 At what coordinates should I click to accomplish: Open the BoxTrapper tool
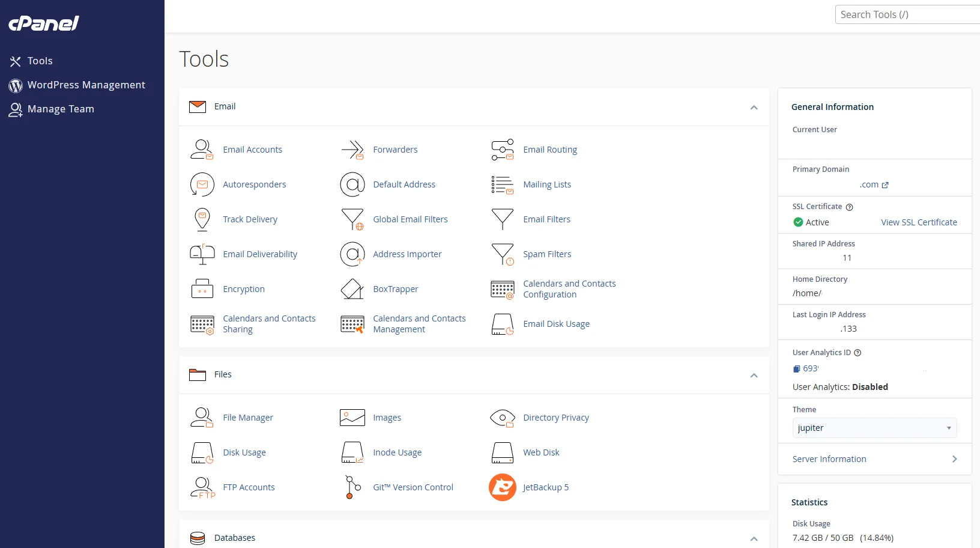click(396, 289)
